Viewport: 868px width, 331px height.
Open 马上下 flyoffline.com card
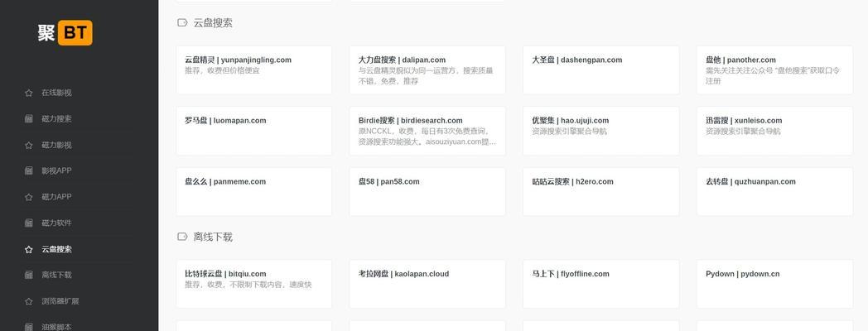(x=601, y=284)
